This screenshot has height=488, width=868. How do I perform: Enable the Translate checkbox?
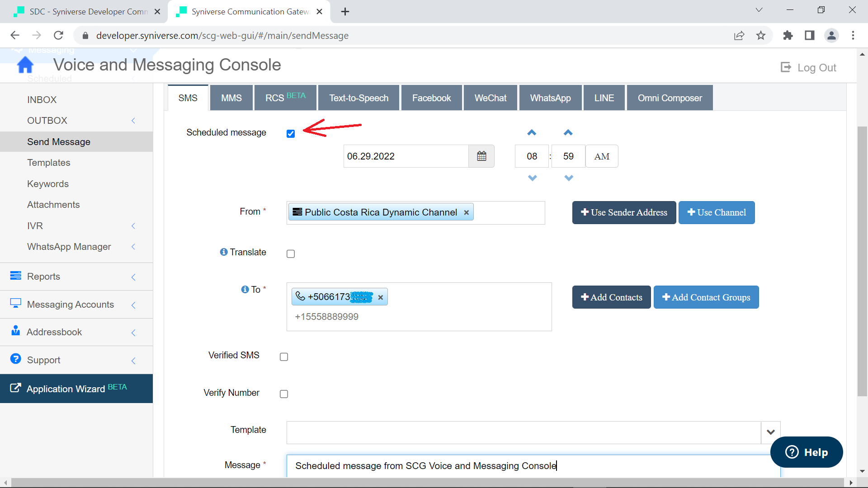[291, 254]
